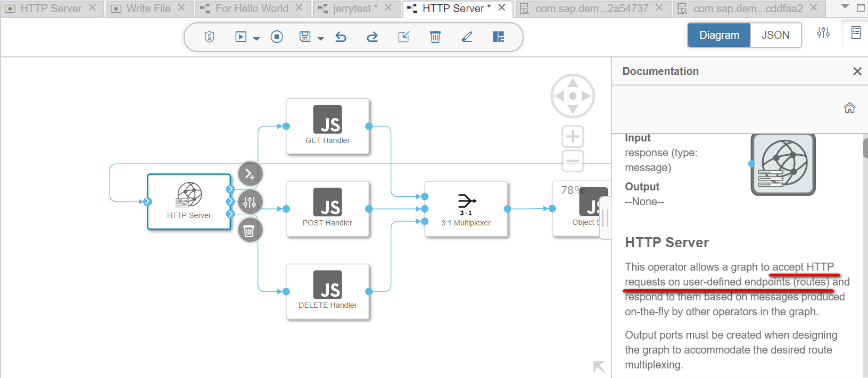Click the square-with-pencil toolbar icon
Screen dimensions: 868x378
[404, 37]
